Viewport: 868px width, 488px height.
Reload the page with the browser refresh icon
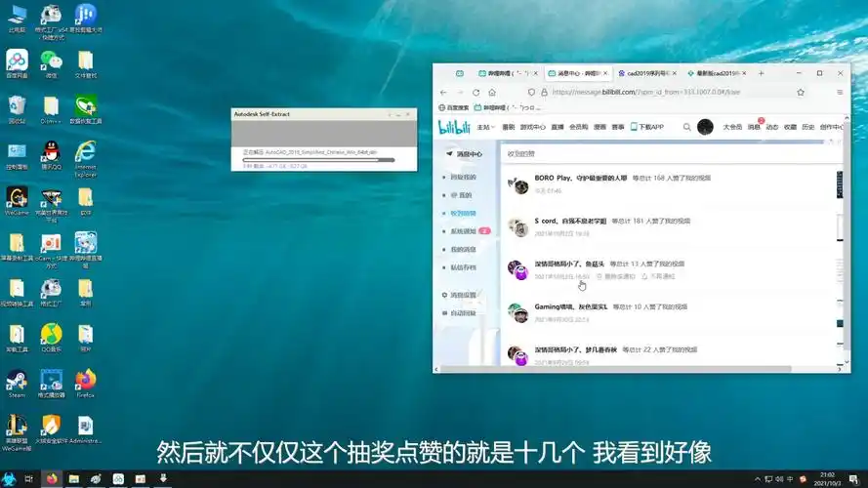coord(476,92)
